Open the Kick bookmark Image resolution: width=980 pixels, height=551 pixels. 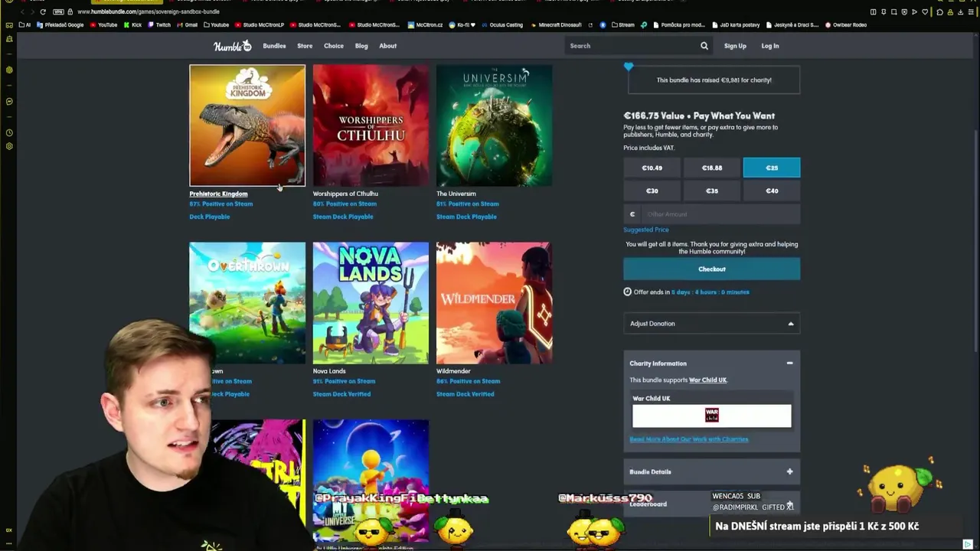132,24
